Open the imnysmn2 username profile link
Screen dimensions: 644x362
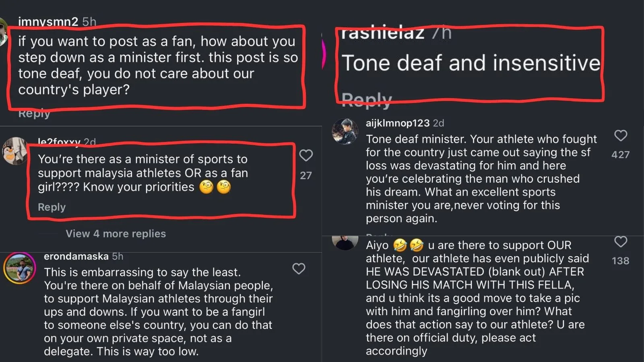pos(48,21)
